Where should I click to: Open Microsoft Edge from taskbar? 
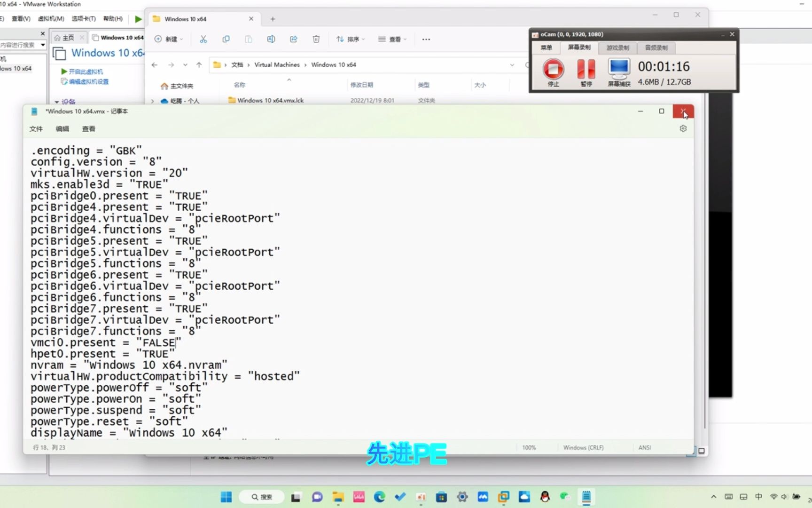coord(379,497)
